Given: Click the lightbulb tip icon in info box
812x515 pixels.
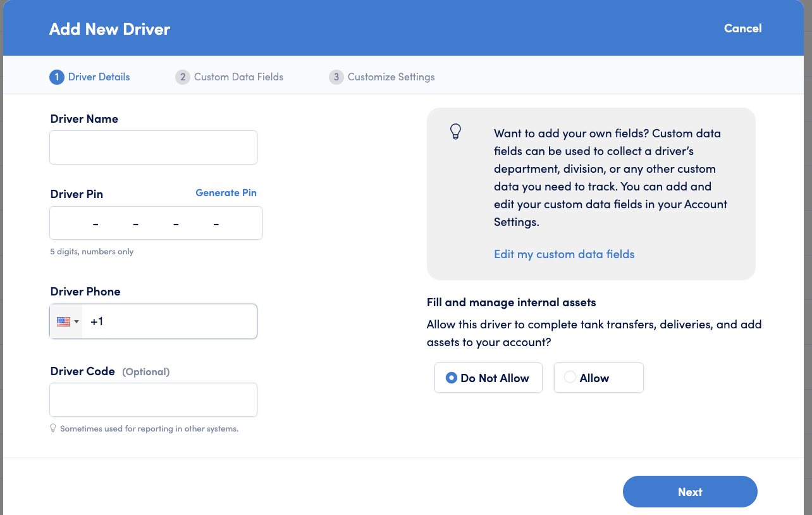Looking at the screenshot, I should pyautogui.click(x=455, y=131).
